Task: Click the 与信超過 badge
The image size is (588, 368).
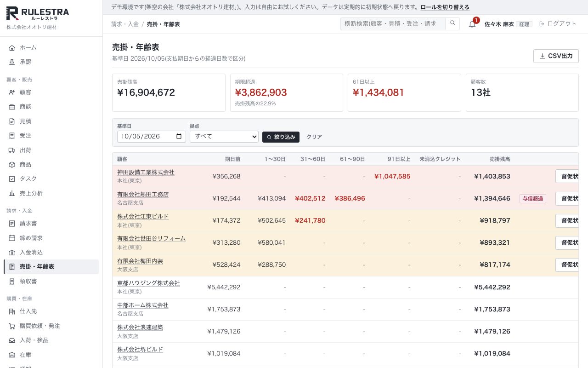Action: [533, 199]
